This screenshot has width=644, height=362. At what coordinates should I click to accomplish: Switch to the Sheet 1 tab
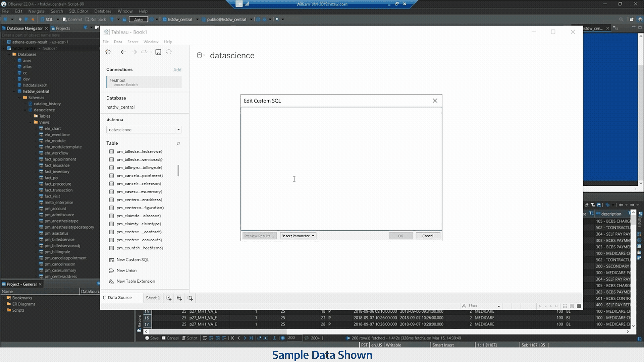click(x=153, y=298)
